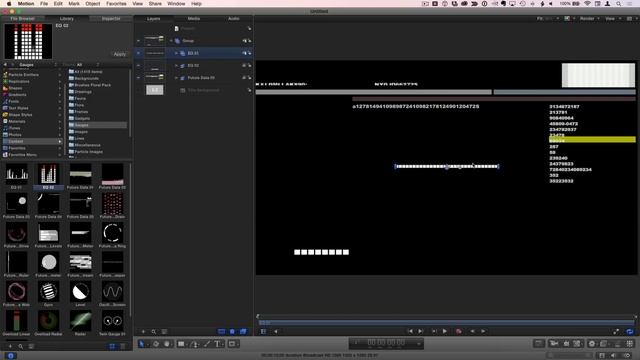640x360 pixels.
Task: Select the Oscilloscope Screen thumbnail
Action: (112, 294)
